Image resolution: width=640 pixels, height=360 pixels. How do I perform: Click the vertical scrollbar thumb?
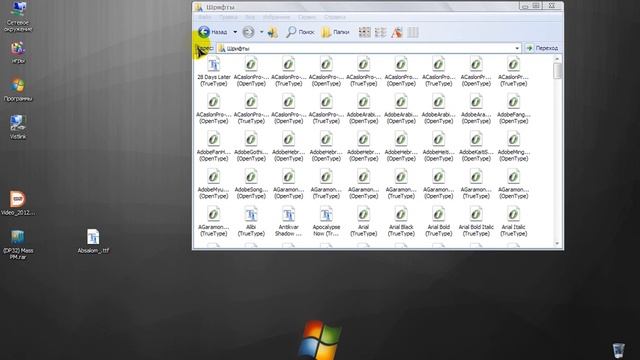557,71
